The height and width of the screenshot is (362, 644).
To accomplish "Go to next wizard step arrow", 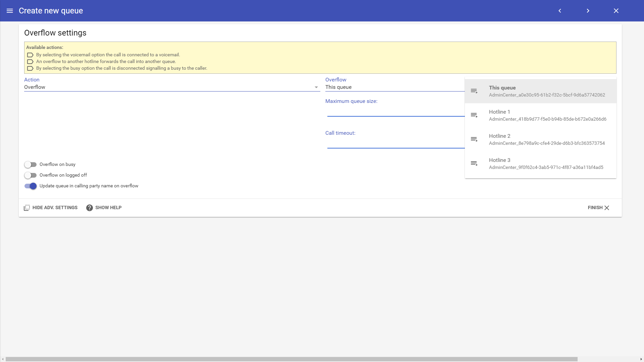I will [x=588, y=11].
